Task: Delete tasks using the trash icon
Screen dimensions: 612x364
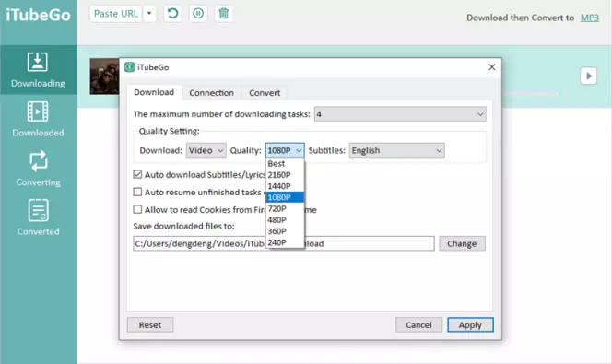Action: coord(223,14)
